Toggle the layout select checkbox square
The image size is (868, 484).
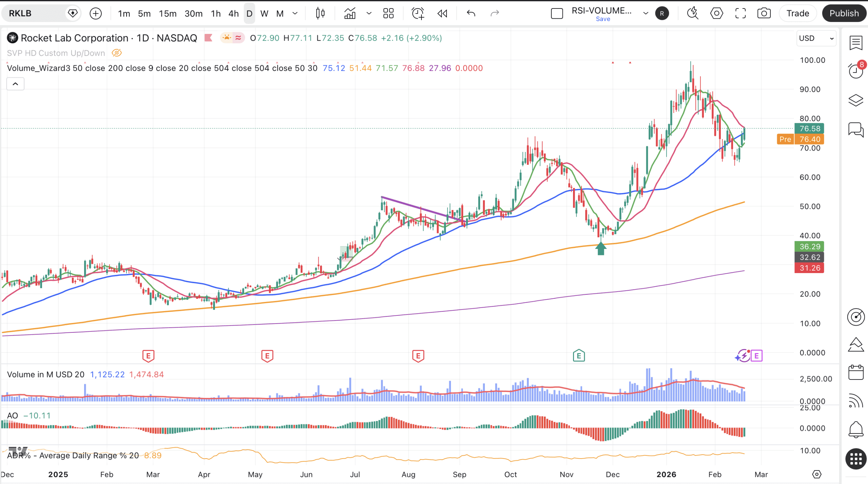click(x=557, y=14)
